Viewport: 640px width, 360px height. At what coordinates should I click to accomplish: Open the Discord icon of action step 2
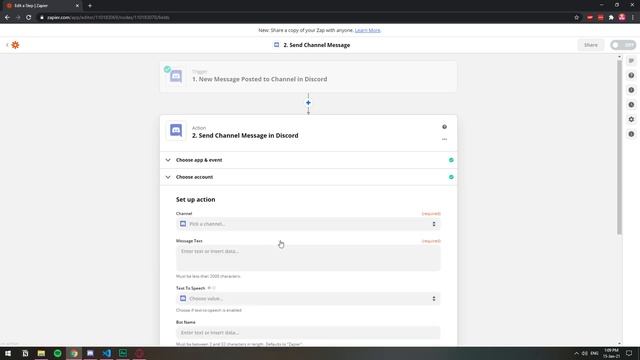pyautogui.click(x=176, y=131)
